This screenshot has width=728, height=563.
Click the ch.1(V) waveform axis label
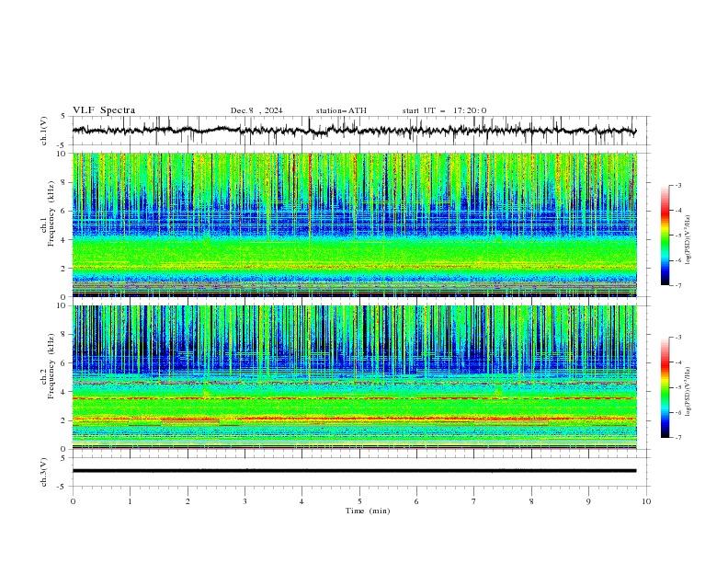pos(44,131)
